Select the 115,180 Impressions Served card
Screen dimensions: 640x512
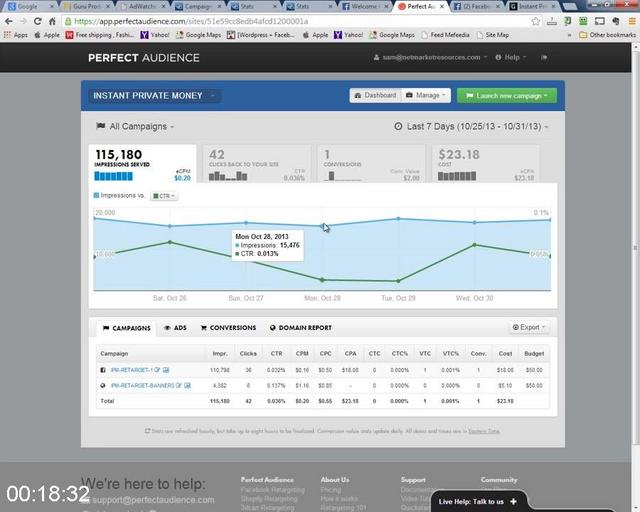click(x=142, y=164)
